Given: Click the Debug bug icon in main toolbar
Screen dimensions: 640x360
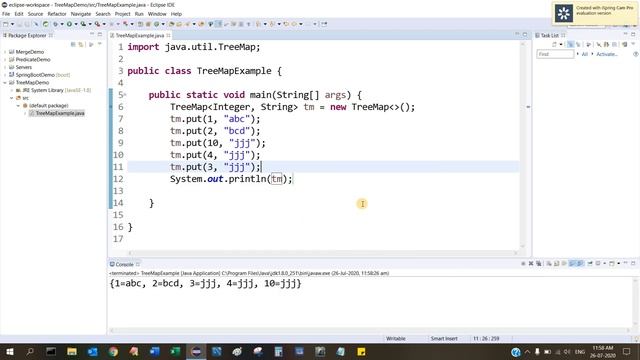Looking at the screenshot, I should coord(55,24).
